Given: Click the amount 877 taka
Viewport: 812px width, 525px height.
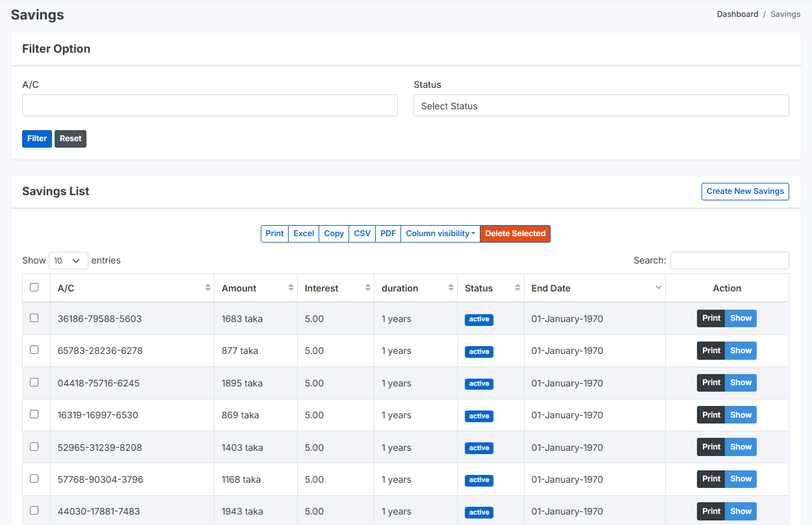Looking at the screenshot, I should 240,351.
